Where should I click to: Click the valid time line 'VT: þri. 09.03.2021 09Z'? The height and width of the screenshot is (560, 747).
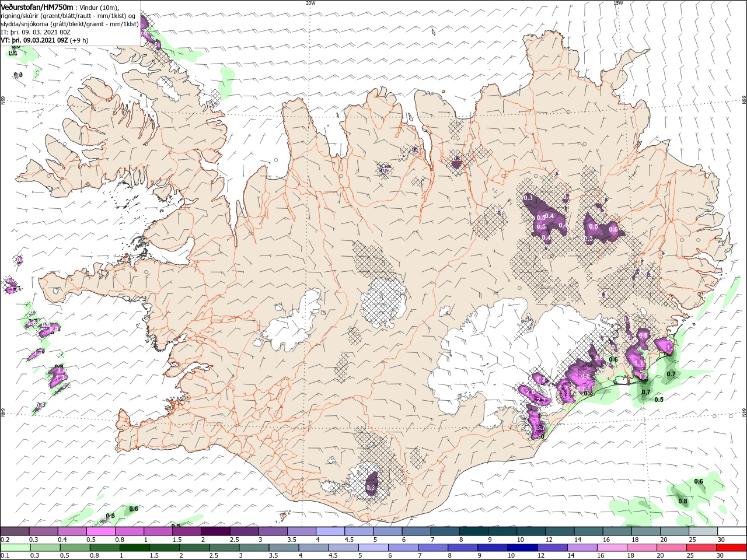click(35, 40)
